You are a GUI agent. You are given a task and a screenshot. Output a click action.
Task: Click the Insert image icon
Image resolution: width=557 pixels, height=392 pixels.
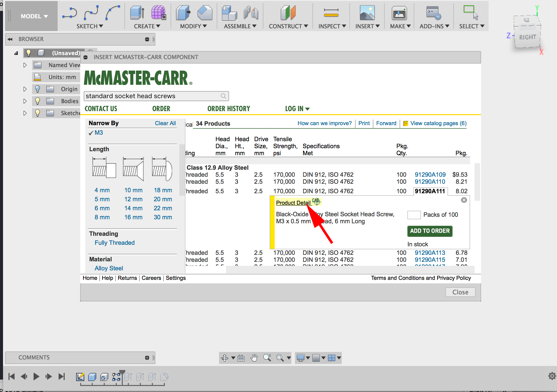click(x=367, y=13)
